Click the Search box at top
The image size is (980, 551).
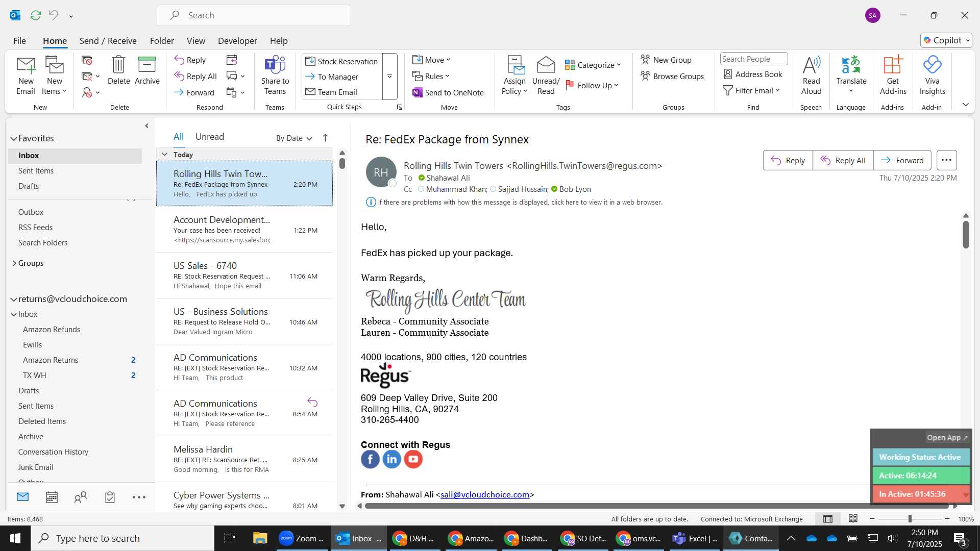coord(254,15)
